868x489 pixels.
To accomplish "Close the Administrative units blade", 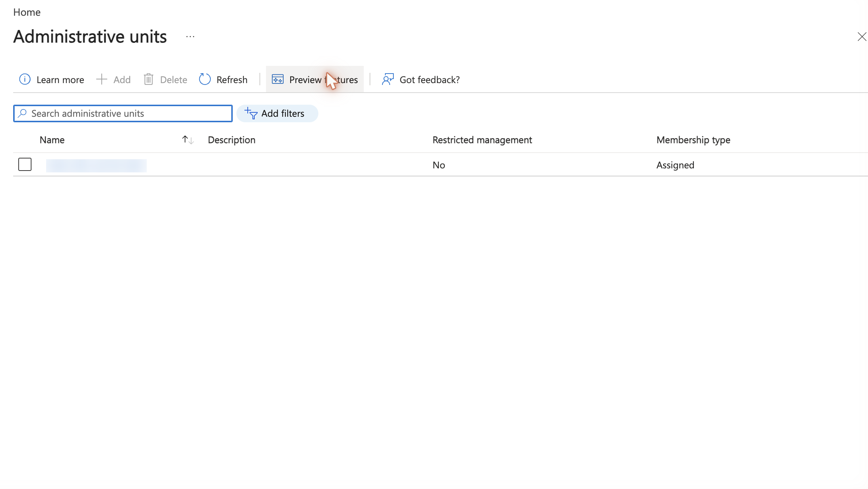I will [862, 37].
